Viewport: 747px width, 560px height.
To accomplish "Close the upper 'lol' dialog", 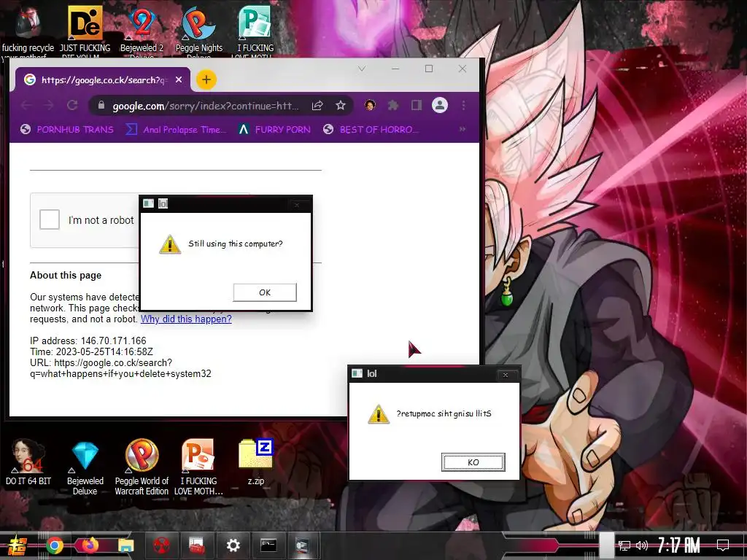I will tap(297, 205).
